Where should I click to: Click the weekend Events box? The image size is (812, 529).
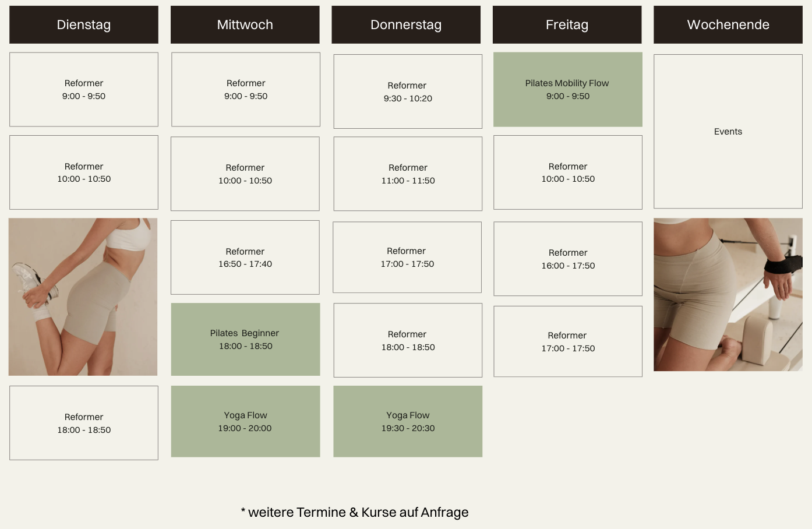(728, 132)
